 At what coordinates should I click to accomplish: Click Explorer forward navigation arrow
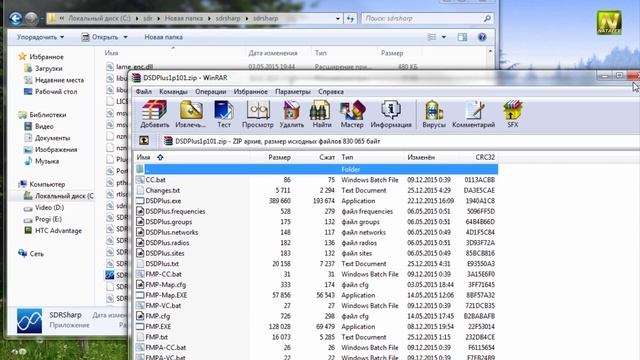pos(32,18)
